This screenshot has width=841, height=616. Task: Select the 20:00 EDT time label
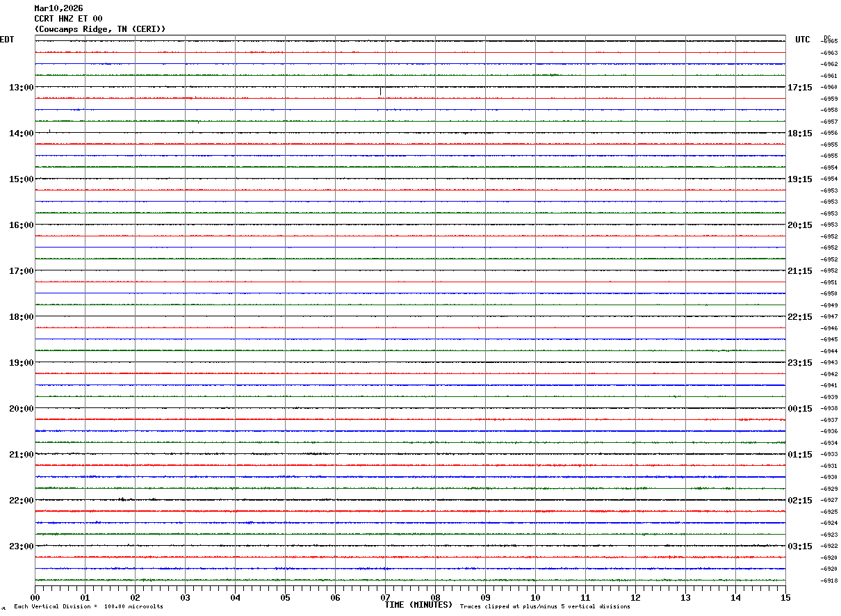(21, 409)
